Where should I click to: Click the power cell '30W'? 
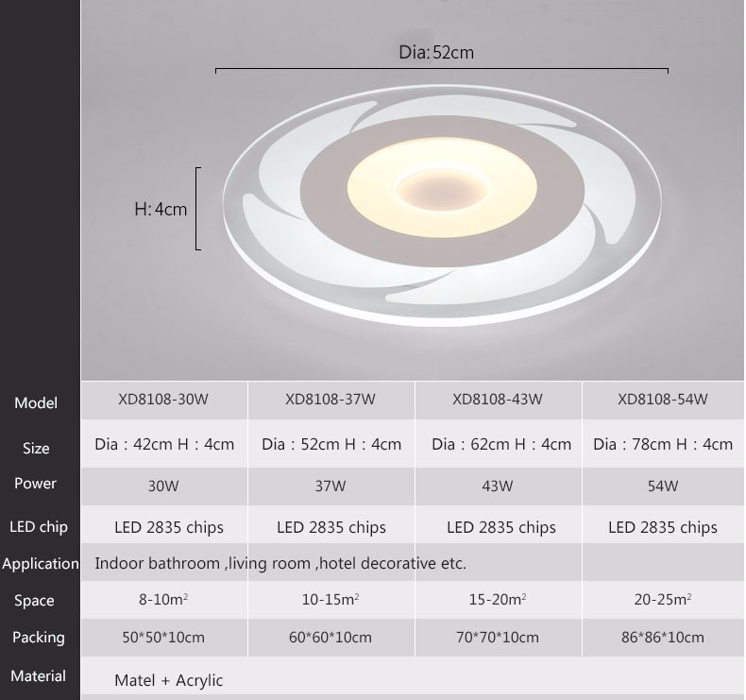(x=163, y=486)
